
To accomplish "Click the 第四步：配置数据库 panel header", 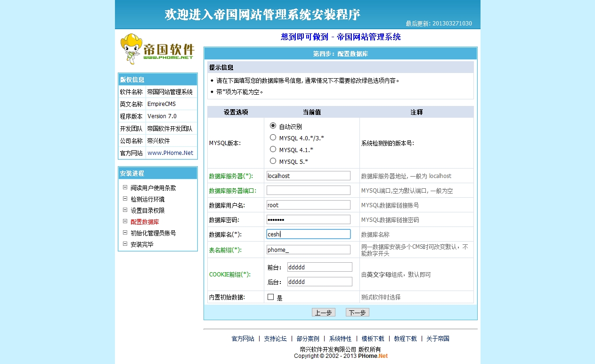I will point(340,54).
